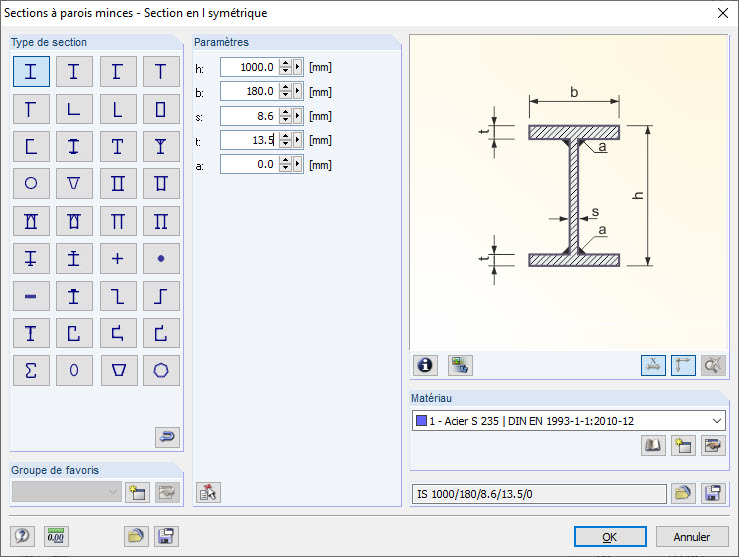This screenshot has width=739, height=557.
Task: Select the flat bar section type
Action: tap(31, 296)
